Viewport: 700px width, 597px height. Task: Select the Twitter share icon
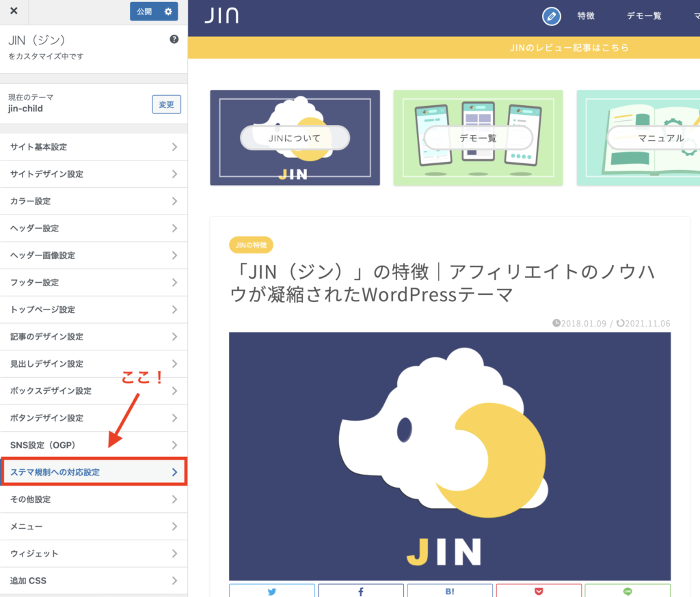pyautogui.click(x=272, y=590)
